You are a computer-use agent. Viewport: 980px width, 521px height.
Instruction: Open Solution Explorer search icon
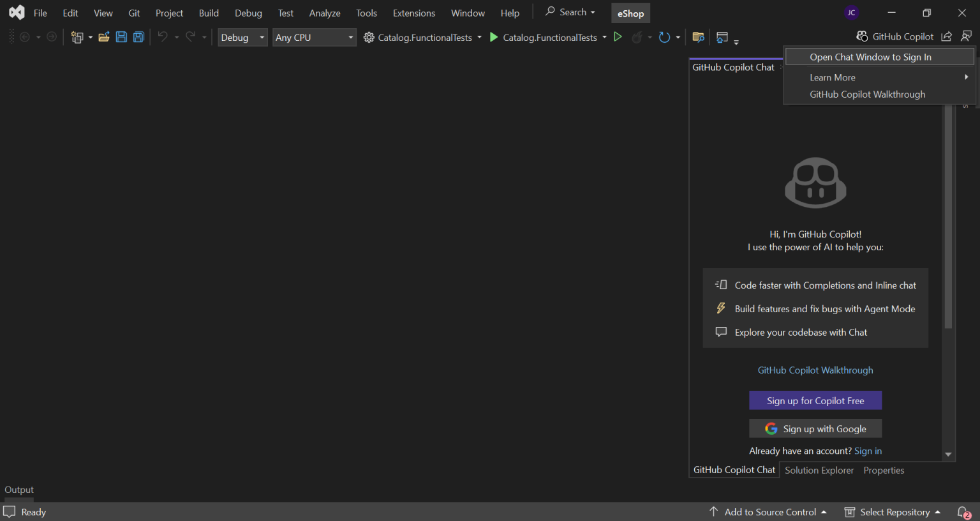coord(698,37)
